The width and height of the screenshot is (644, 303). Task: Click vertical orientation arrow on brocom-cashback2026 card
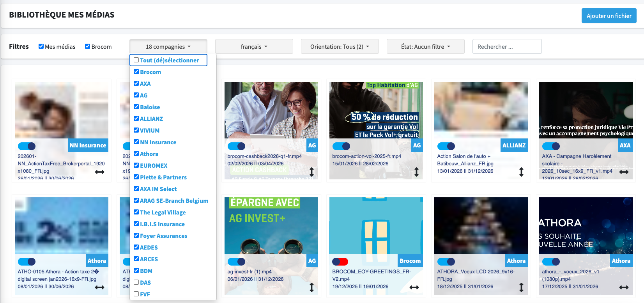click(x=311, y=172)
